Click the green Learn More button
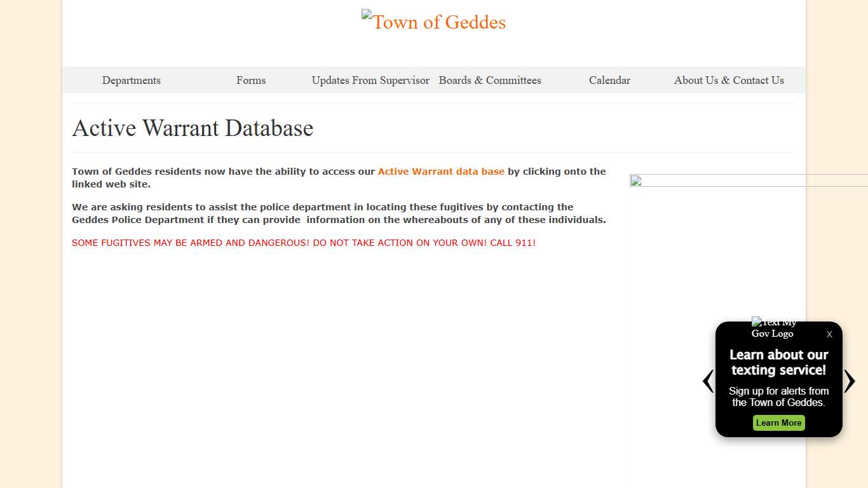868x488 pixels. pyautogui.click(x=778, y=423)
